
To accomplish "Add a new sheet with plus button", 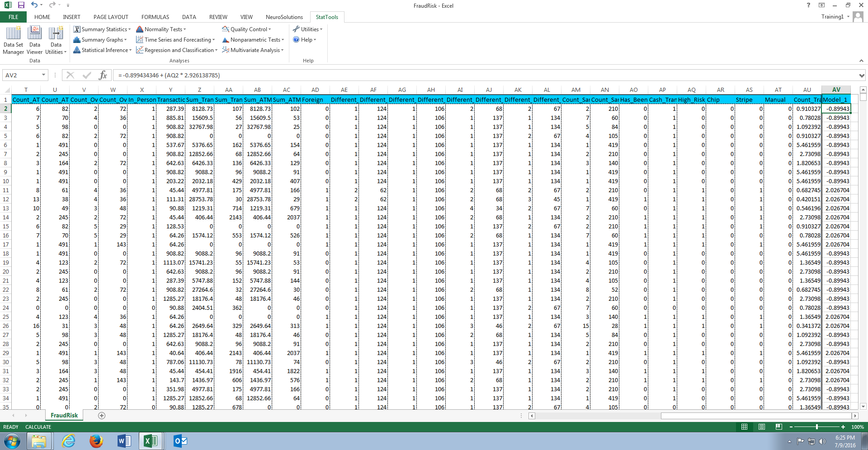I will coord(102,416).
